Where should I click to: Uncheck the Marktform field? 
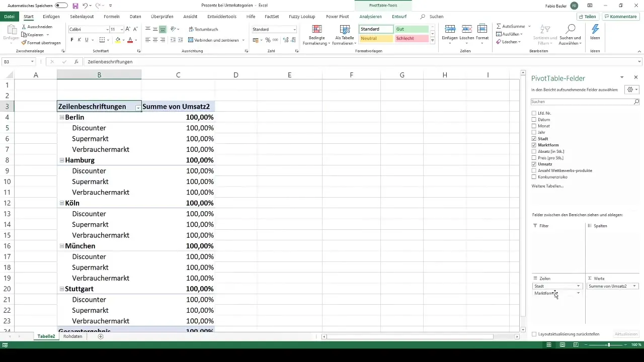pyautogui.click(x=534, y=145)
